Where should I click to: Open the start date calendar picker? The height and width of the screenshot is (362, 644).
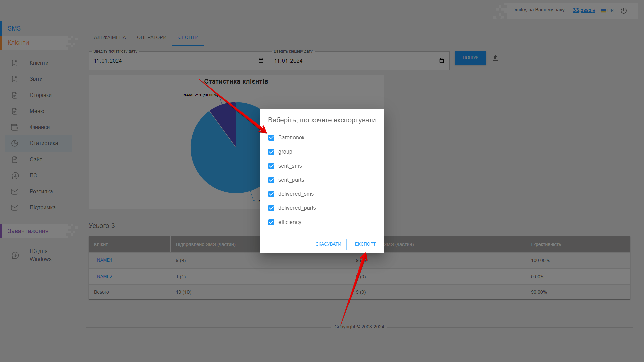click(x=261, y=61)
